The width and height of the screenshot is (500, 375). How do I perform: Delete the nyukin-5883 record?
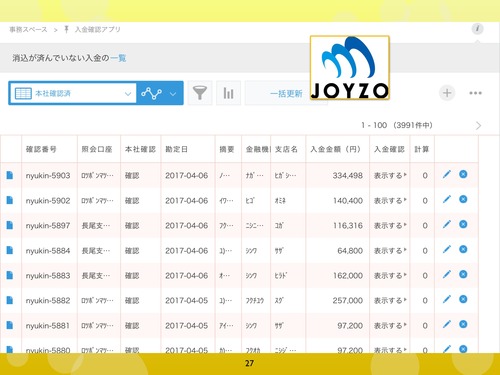pyautogui.click(x=463, y=274)
